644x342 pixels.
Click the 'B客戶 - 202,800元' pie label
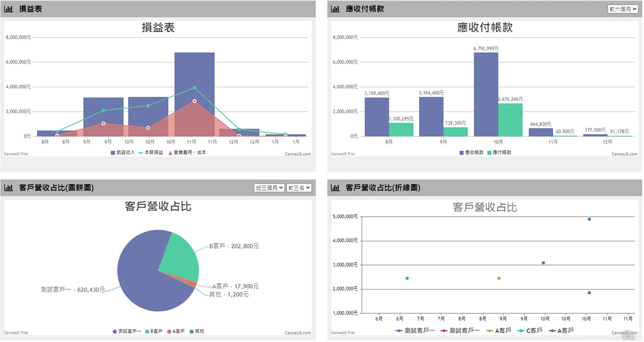(x=234, y=246)
